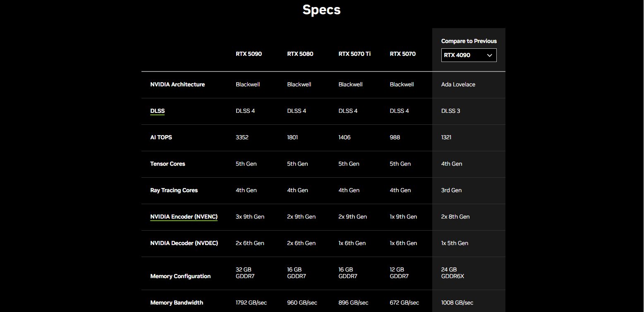Open the Compare to Previous RTX 4090 dropdown

469,55
